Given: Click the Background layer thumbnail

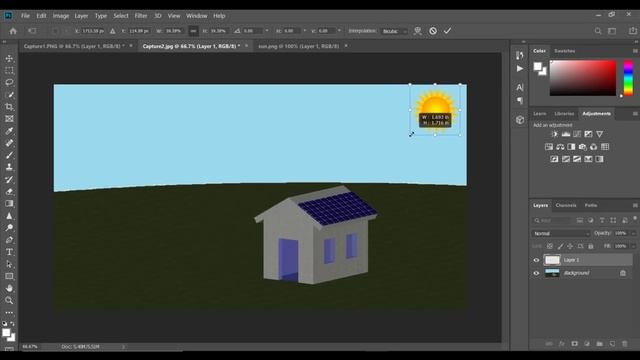Looking at the screenshot, I should [x=552, y=273].
